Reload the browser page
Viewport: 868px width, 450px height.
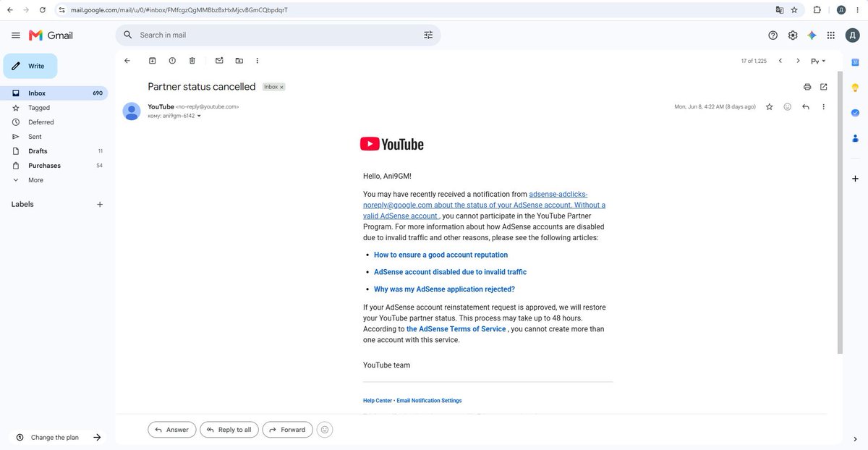pos(43,10)
